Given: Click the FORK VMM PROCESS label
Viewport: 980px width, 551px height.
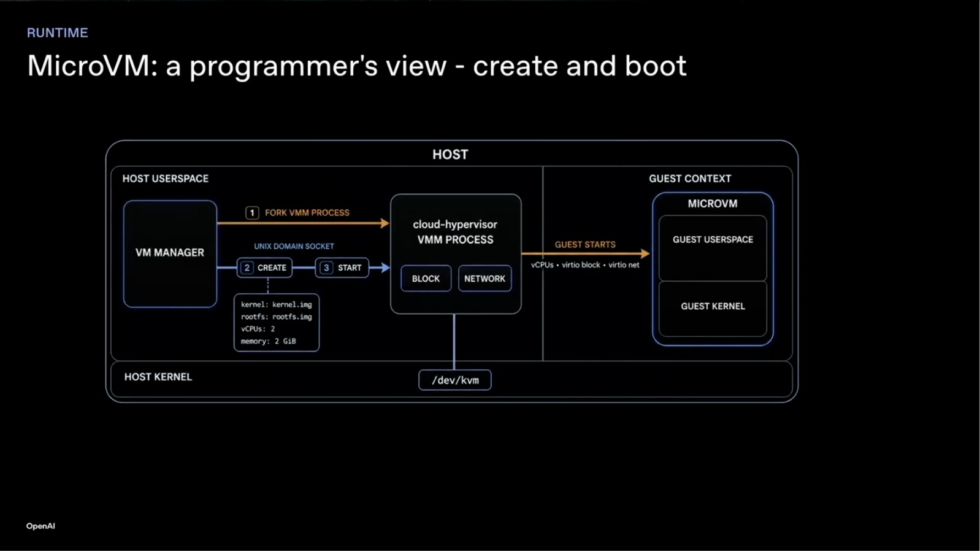Looking at the screenshot, I should click(x=307, y=212).
